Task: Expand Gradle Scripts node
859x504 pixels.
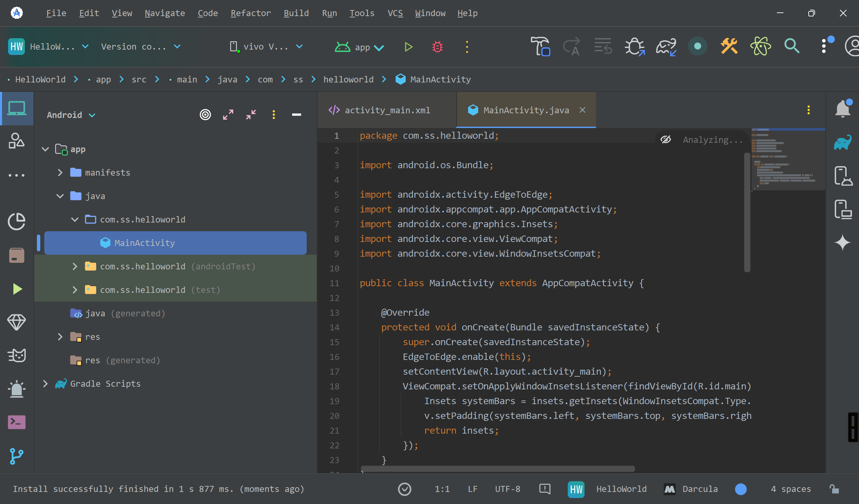Action: [x=45, y=384]
